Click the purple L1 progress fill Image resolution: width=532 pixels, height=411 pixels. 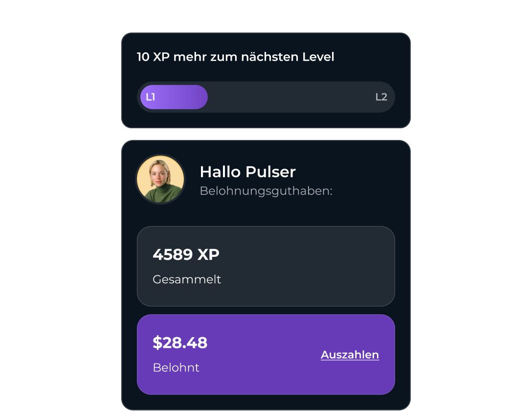174,97
